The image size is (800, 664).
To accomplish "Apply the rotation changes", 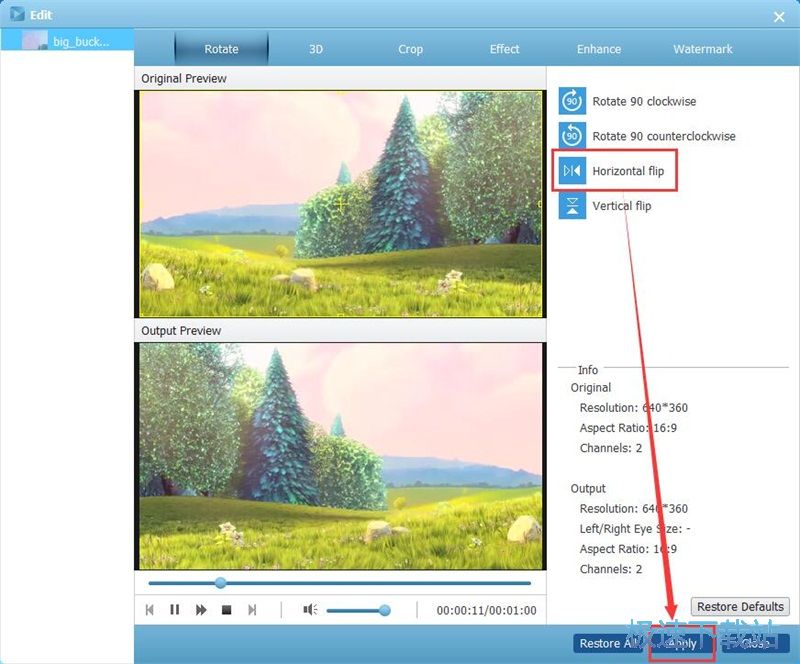I will (x=682, y=643).
